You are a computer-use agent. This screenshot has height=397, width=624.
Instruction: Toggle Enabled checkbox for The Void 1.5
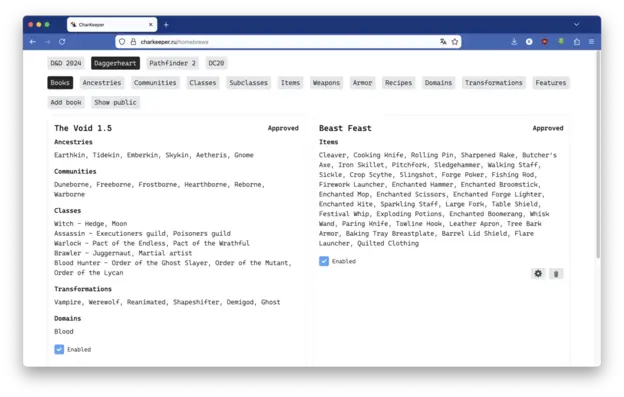pyautogui.click(x=59, y=349)
